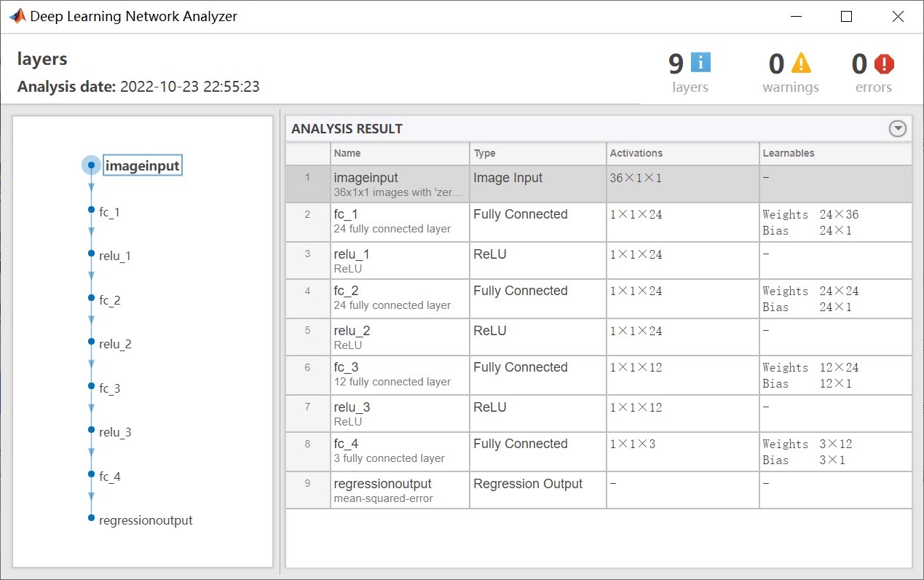Click the yellow warnings triangle icon

801,63
